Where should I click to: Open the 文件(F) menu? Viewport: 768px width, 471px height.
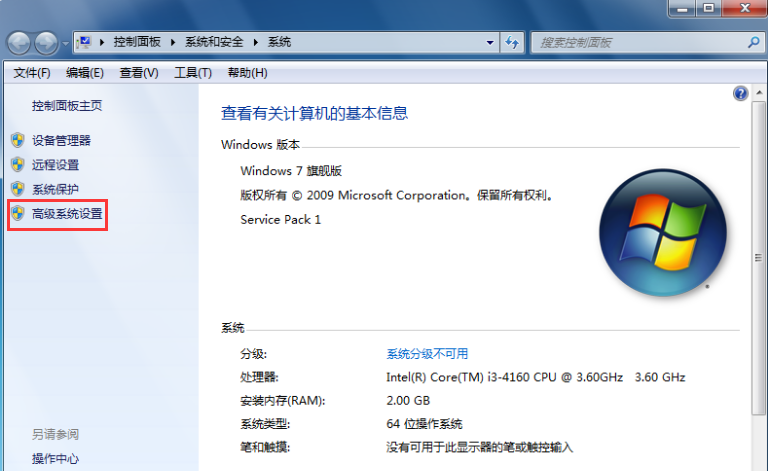pos(32,73)
